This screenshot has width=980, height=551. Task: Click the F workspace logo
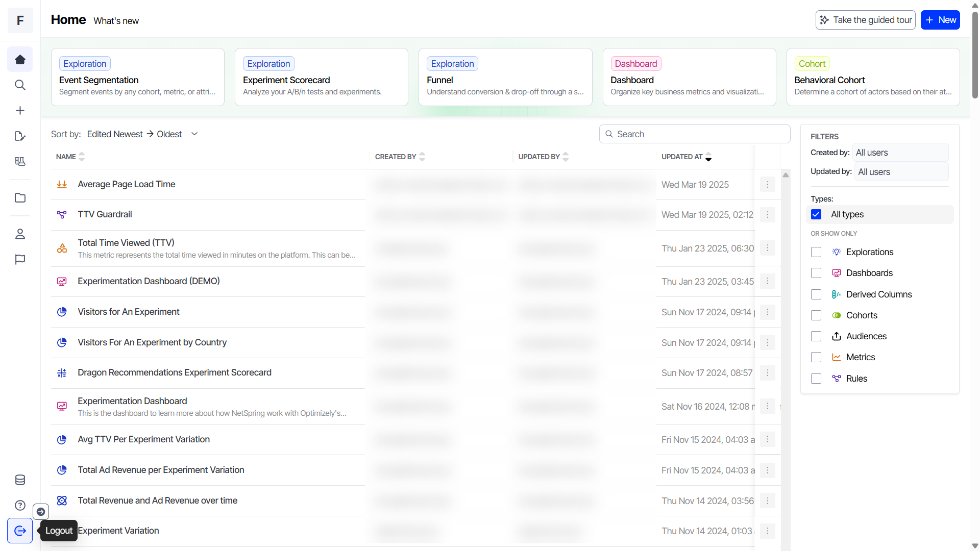[20, 20]
